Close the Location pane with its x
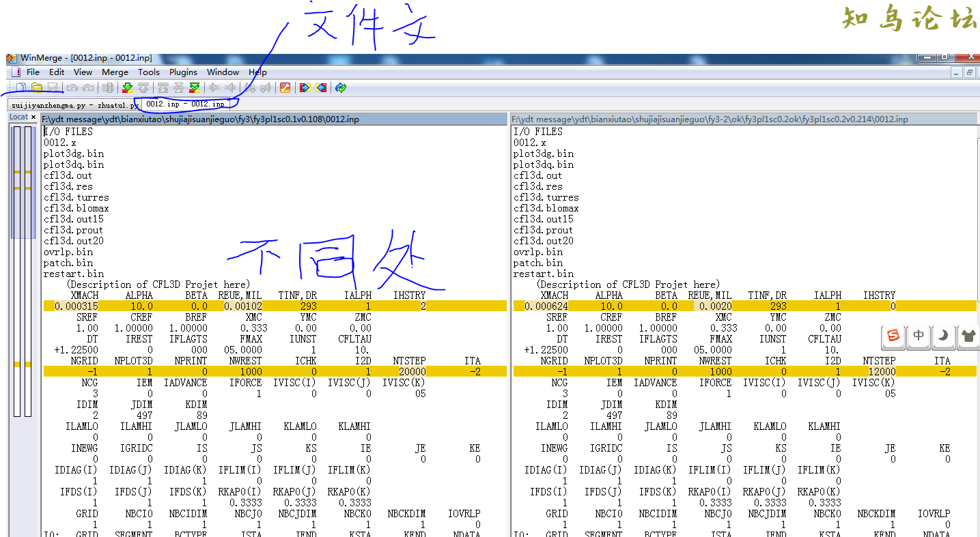This screenshot has height=537, width=980. (33, 117)
